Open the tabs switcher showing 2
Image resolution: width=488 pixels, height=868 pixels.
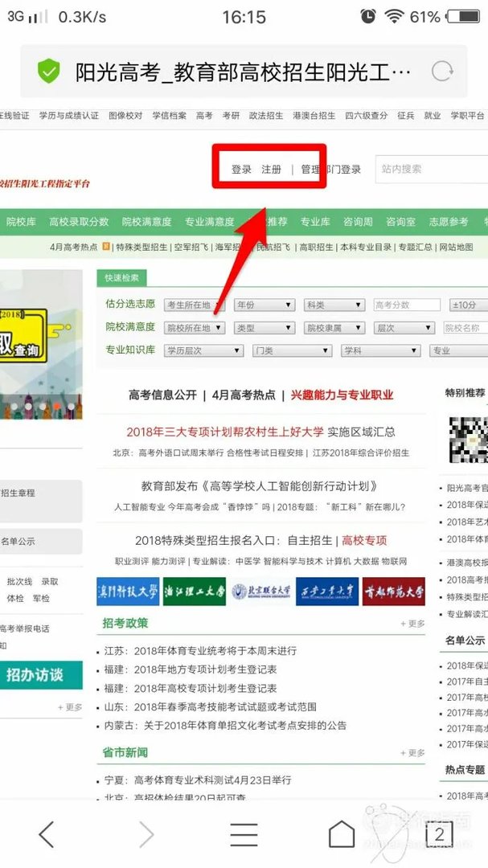(439, 834)
